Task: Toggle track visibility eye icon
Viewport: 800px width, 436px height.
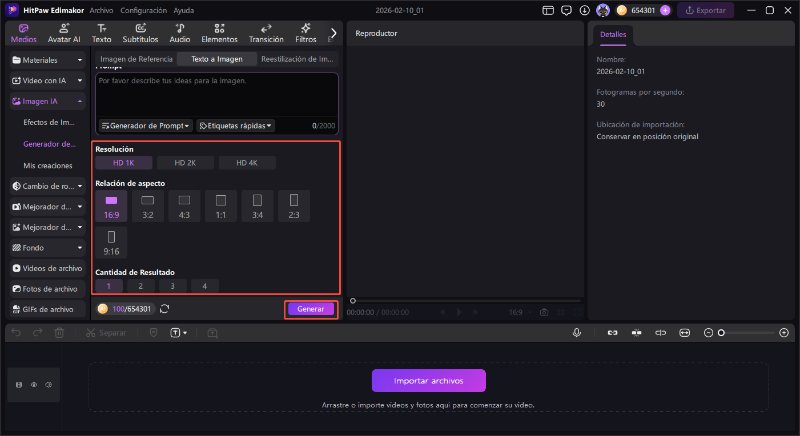Action: click(34, 384)
